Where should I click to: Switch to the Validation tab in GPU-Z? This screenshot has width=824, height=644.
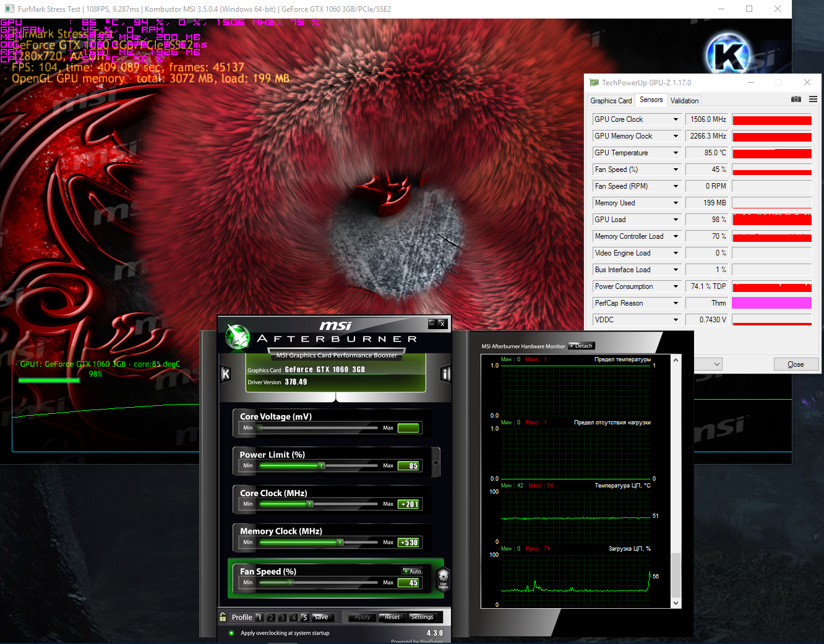pos(684,100)
